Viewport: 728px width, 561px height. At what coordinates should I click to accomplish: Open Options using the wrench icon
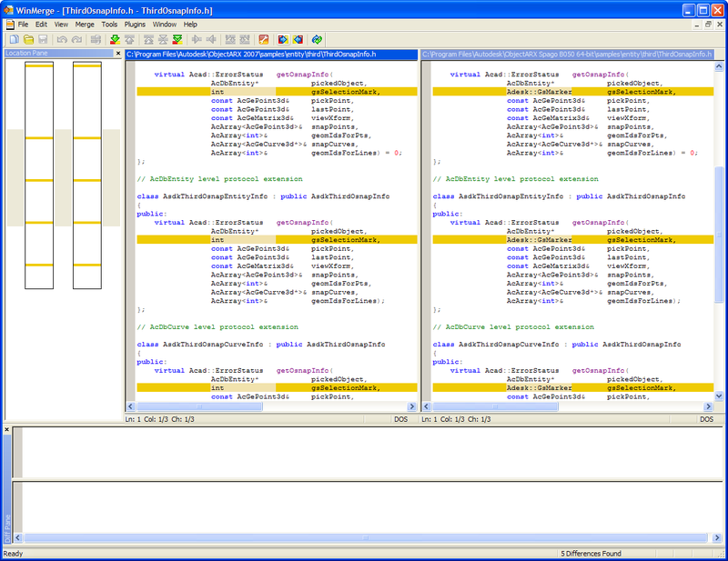pos(264,40)
